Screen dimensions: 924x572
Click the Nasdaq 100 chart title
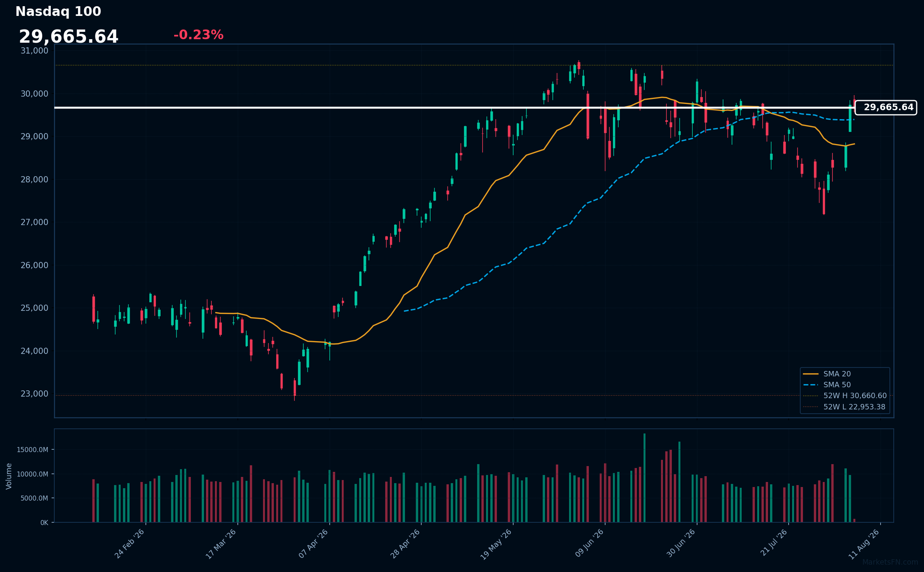[x=58, y=12]
